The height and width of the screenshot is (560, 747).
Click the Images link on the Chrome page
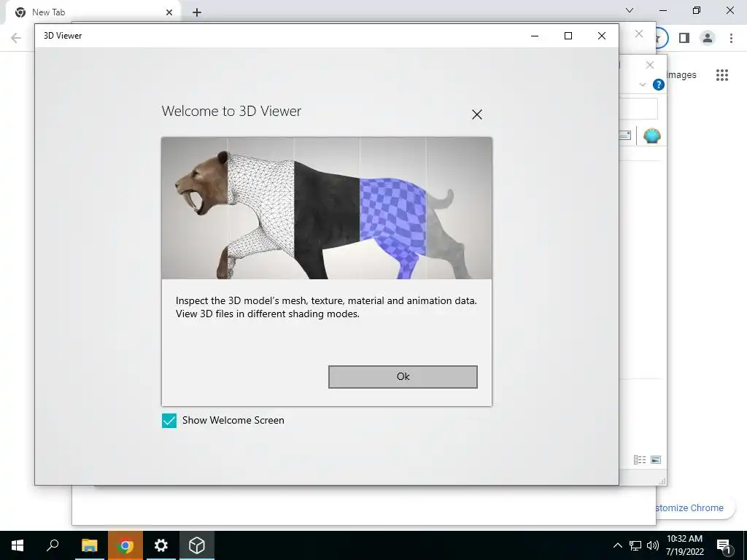[681, 75]
